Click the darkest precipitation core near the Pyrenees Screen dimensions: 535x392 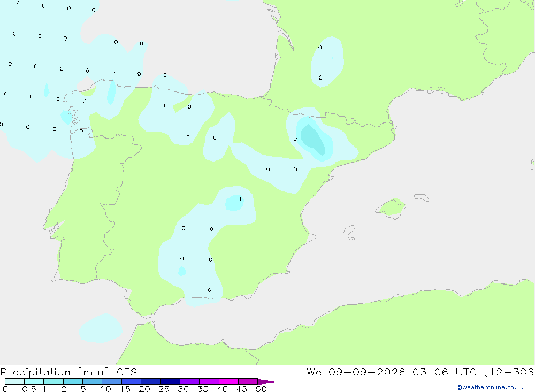point(313,139)
